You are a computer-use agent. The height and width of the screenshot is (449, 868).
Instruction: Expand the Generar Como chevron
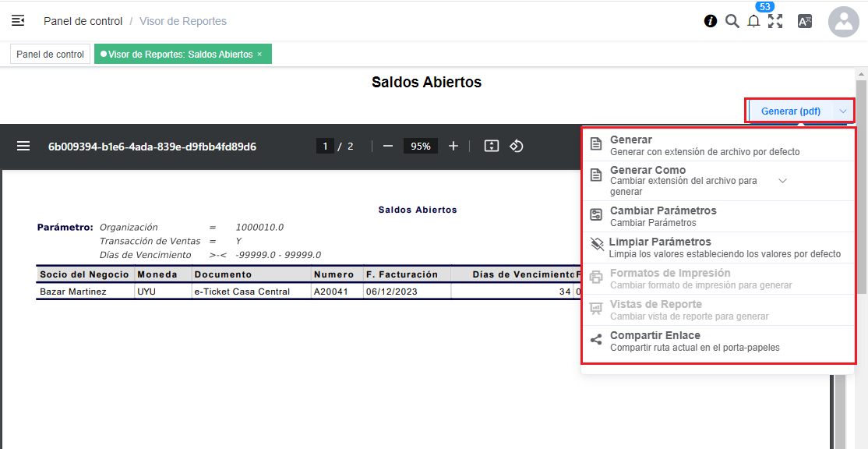click(782, 179)
